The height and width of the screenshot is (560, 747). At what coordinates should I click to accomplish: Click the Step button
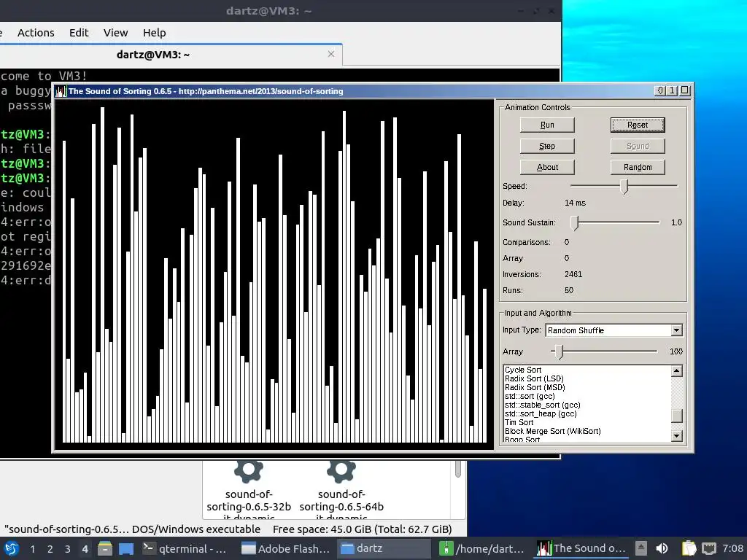click(547, 146)
